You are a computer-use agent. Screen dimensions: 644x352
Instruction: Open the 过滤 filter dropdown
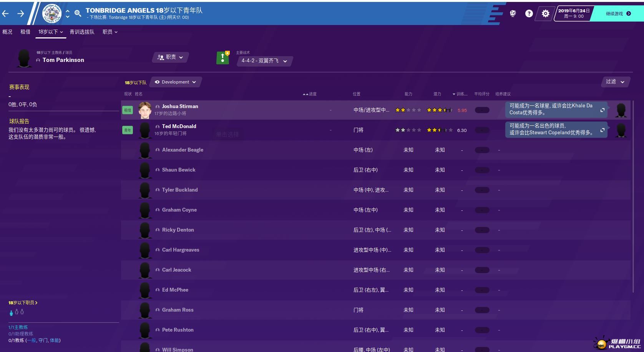[615, 82]
